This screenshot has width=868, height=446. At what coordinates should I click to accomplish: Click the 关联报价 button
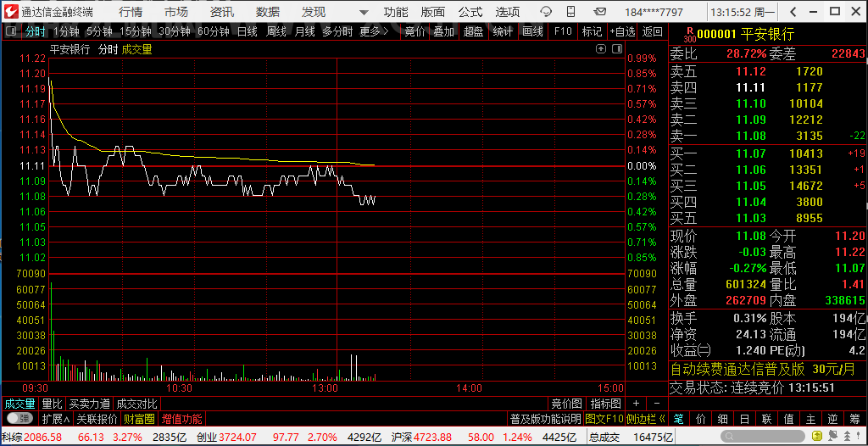click(x=97, y=419)
